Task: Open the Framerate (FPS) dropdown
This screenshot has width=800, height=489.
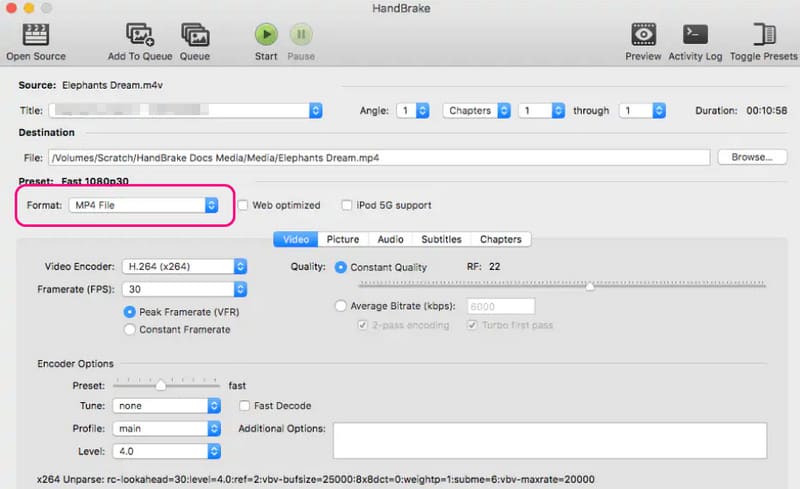Action: point(184,289)
